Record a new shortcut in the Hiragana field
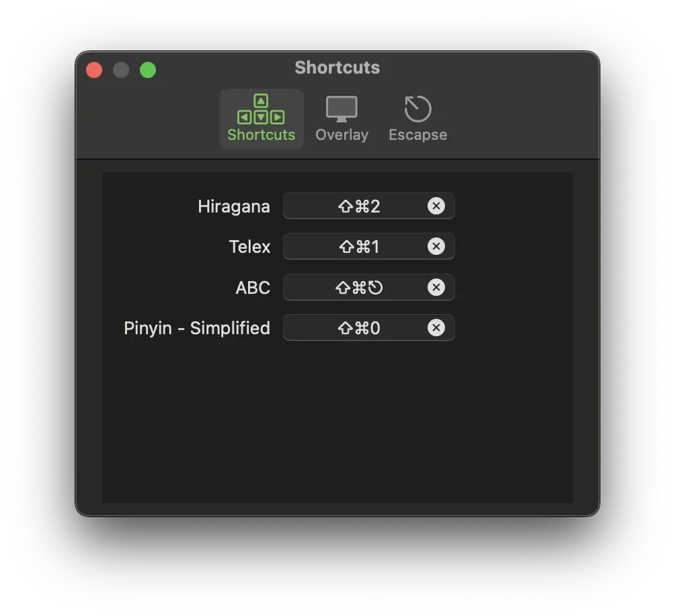 point(359,206)
